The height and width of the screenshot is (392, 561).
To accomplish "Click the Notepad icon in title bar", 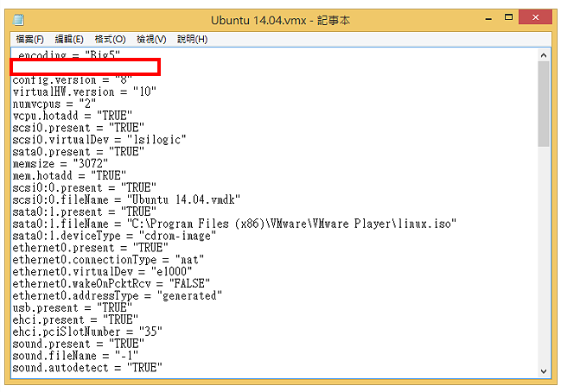I will coord(18,20).
